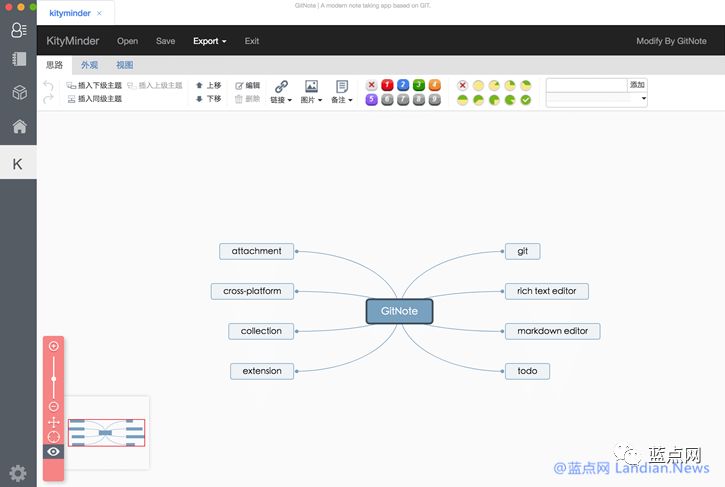Click Open in the top menu

point(127,41)
